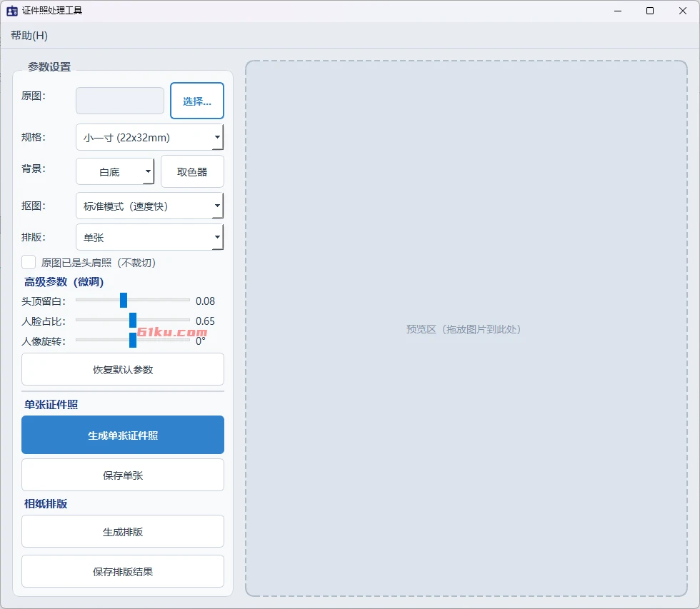700x609 pixels.
Task: Click the 保存排版结果 button
Action: click(123, 572)
